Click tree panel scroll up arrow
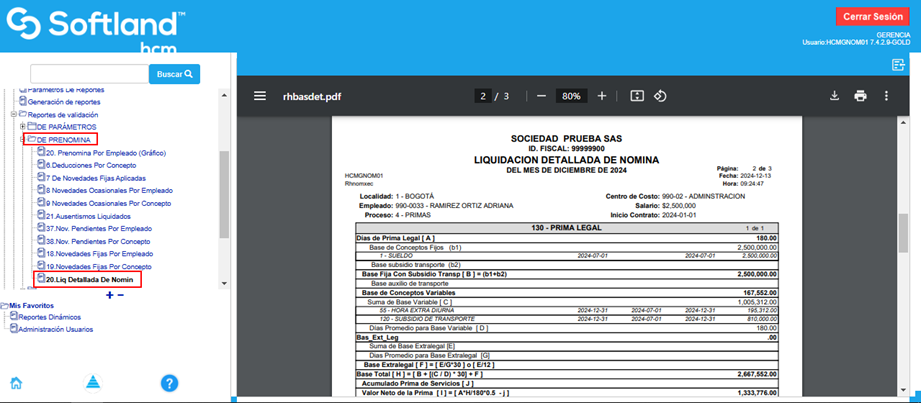The image size is (921, 403). (224, 94)
